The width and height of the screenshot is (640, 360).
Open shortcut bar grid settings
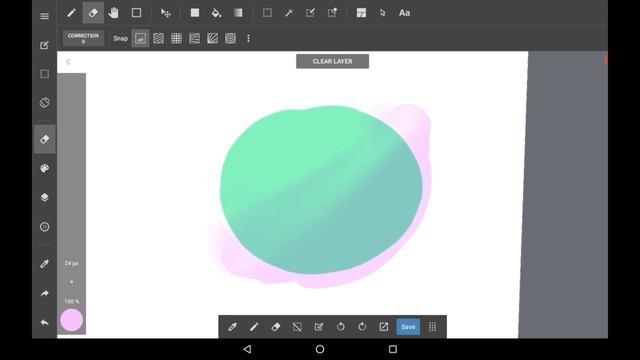point(432,327)
